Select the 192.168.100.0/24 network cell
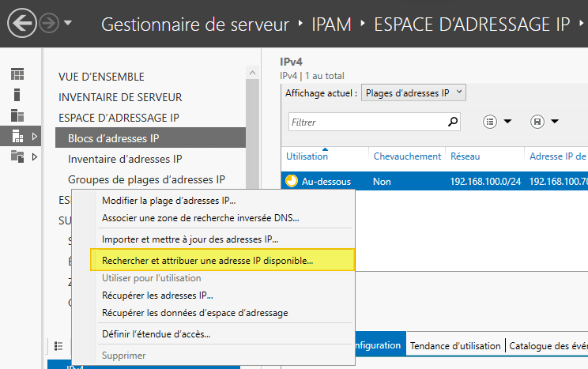Screen dimensions: 588x369 point(485,182)
